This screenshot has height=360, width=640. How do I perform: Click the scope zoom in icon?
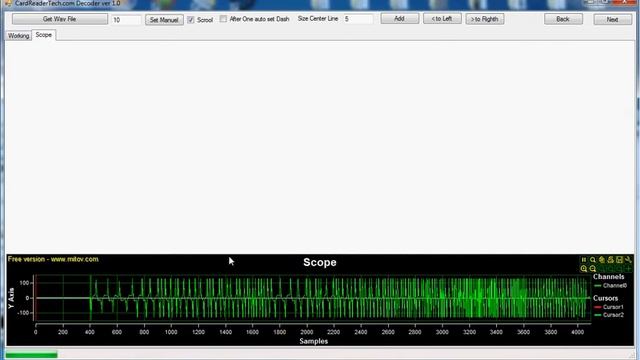[x=584, y=269]
